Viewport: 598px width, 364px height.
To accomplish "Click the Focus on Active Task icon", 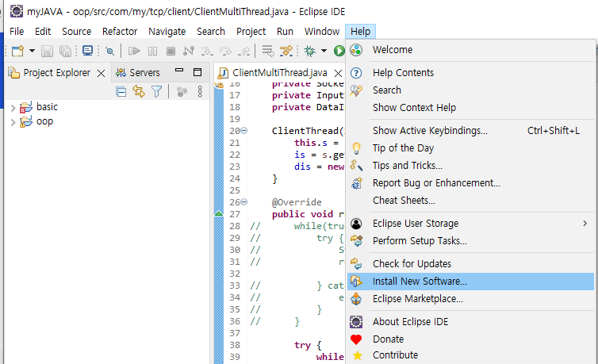I will click(182, 91).
